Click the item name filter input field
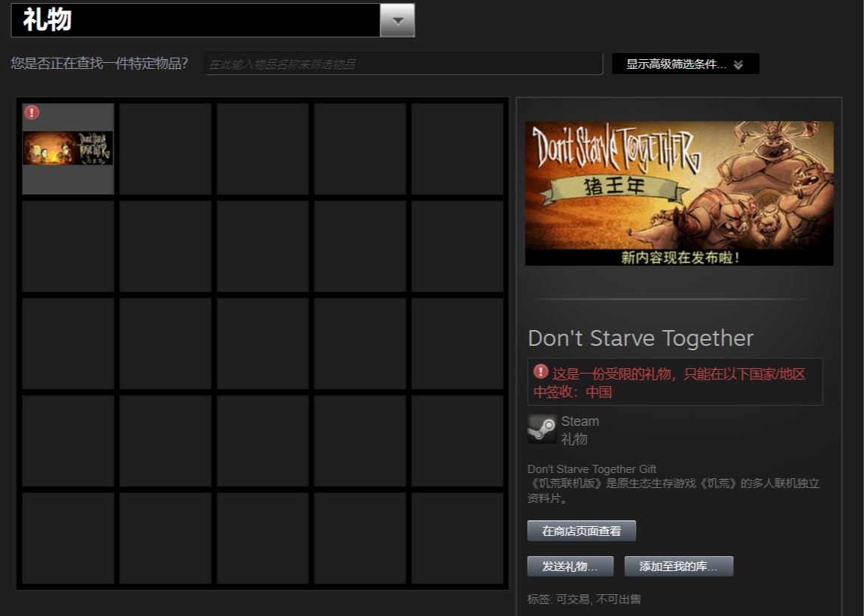The image size is (864, 616). point(404,64)
